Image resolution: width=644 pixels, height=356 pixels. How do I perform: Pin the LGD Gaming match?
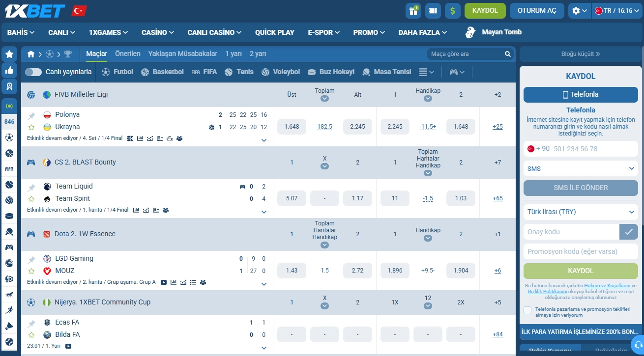[31, 260]
